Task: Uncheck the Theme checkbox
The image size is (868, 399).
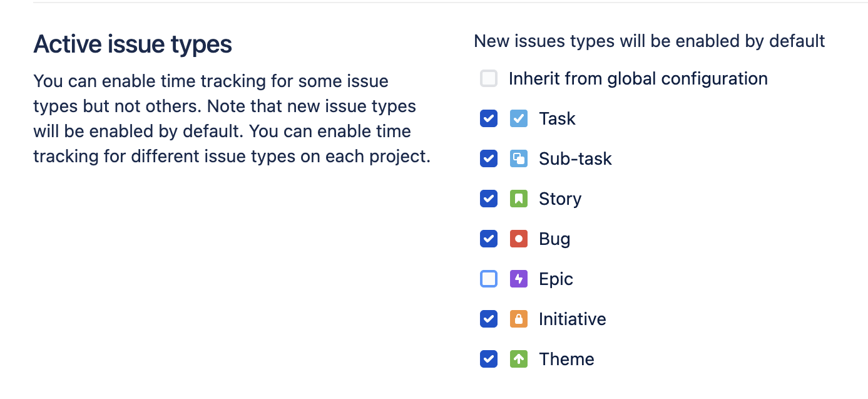Action: point(489,359)
